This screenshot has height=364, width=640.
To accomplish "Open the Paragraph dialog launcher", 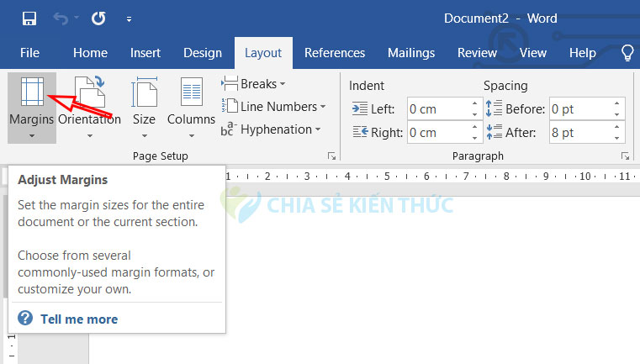I will click(x=625, y=156).
